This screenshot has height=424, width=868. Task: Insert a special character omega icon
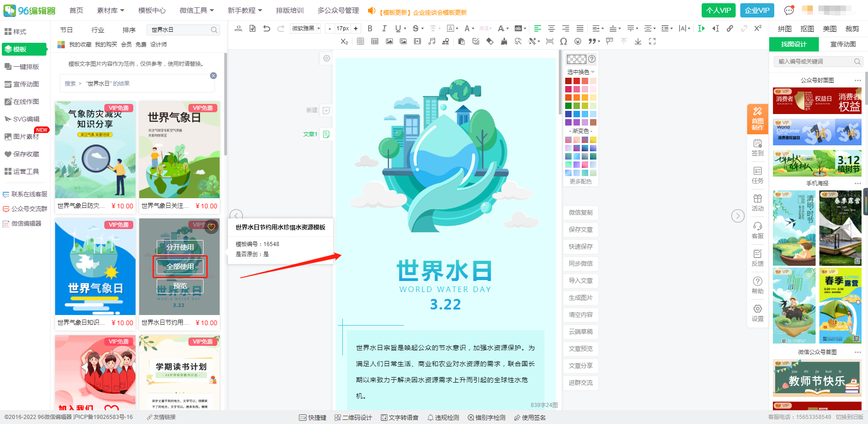[563, 41]
